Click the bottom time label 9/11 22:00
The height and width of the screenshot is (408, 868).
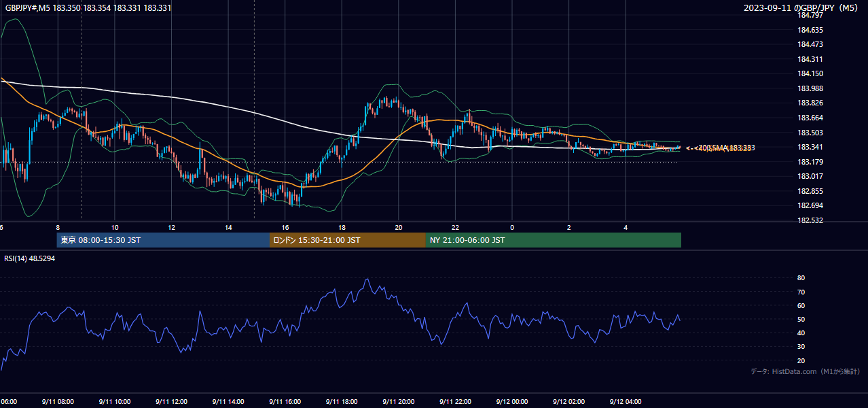[455, 402]
